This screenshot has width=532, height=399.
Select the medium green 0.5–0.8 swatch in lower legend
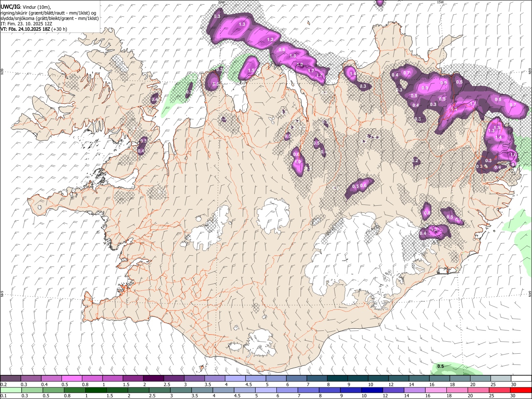coord(53,390)
